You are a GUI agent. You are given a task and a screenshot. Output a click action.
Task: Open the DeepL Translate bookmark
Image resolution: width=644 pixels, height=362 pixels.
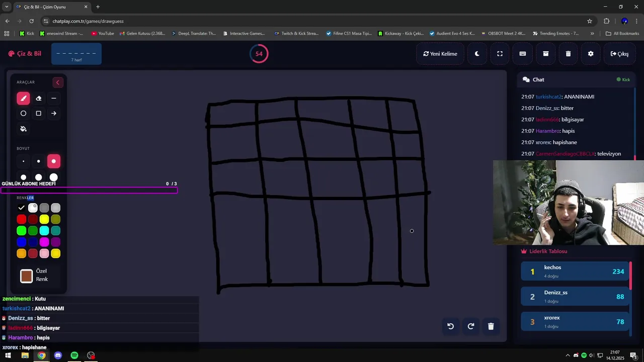tap(194, 34)
